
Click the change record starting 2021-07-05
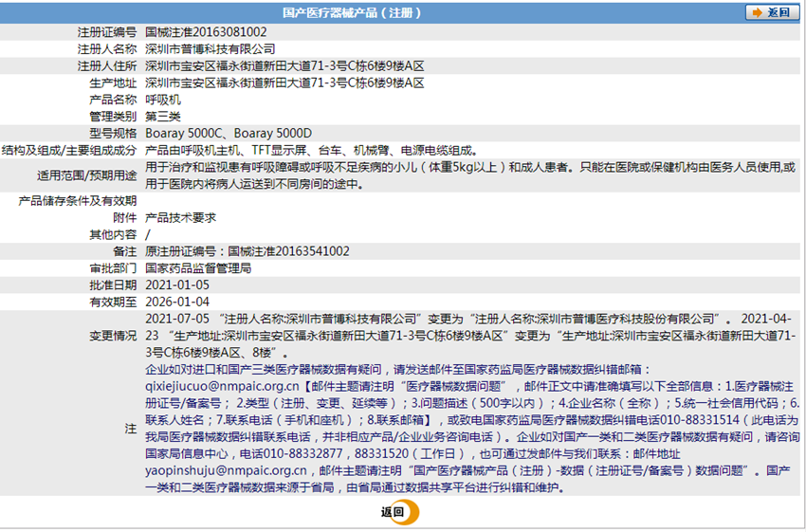click(x=470, y=336)
